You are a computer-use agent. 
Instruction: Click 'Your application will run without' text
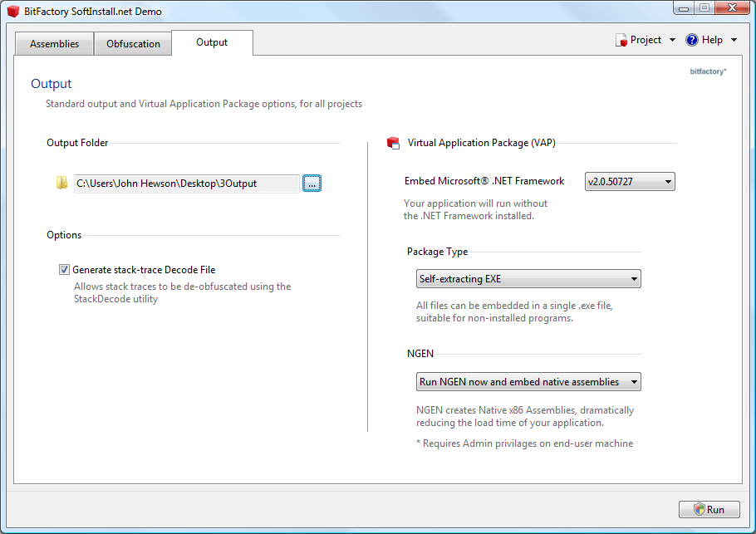(475, 209)
